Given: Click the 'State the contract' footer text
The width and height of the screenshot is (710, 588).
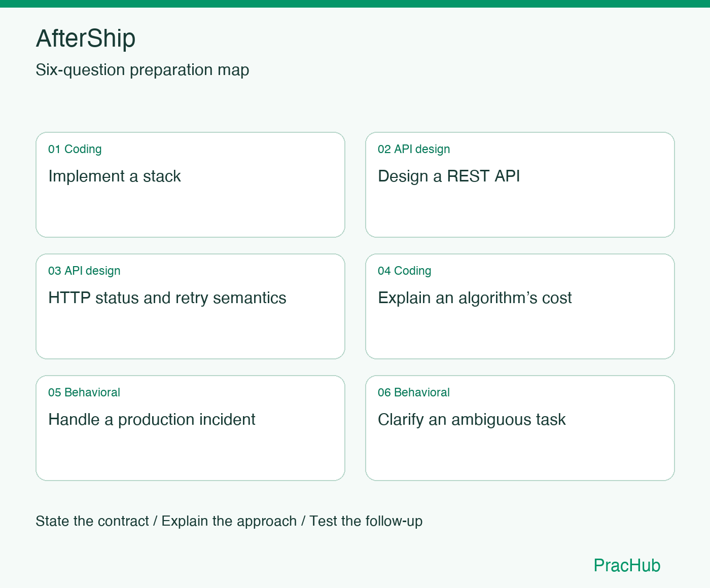Looking at the screenshot, I should click(92, 521).
